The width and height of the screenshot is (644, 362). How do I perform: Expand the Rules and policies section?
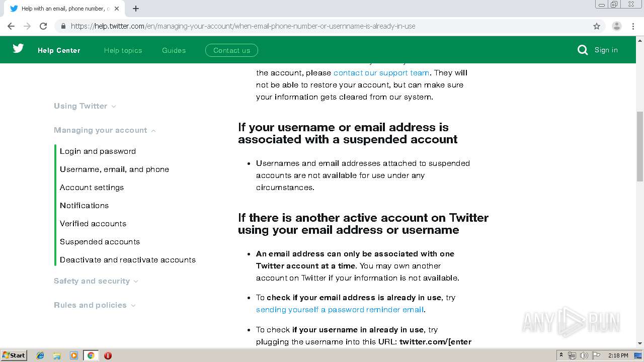(95, 305)
